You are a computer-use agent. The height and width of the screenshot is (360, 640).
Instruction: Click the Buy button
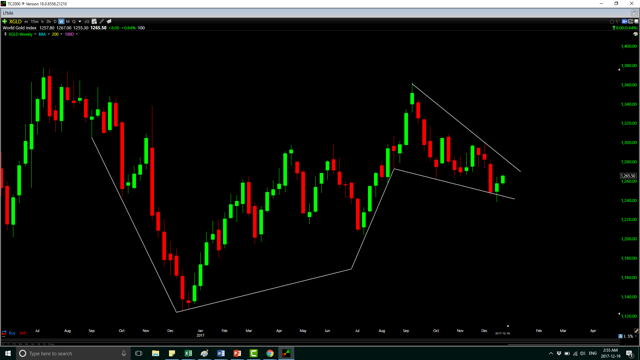[12, 333]
